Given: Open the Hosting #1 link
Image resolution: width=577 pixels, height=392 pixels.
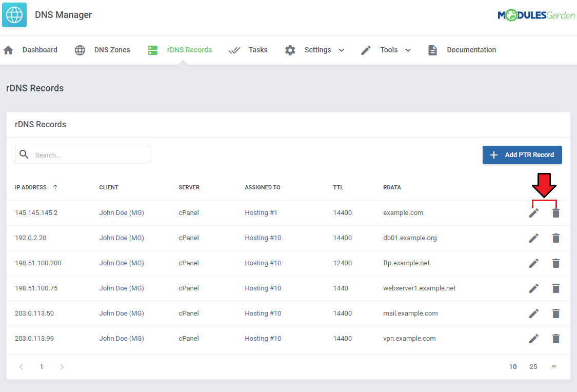Looking at the screenshot, I should coord(261,213).
